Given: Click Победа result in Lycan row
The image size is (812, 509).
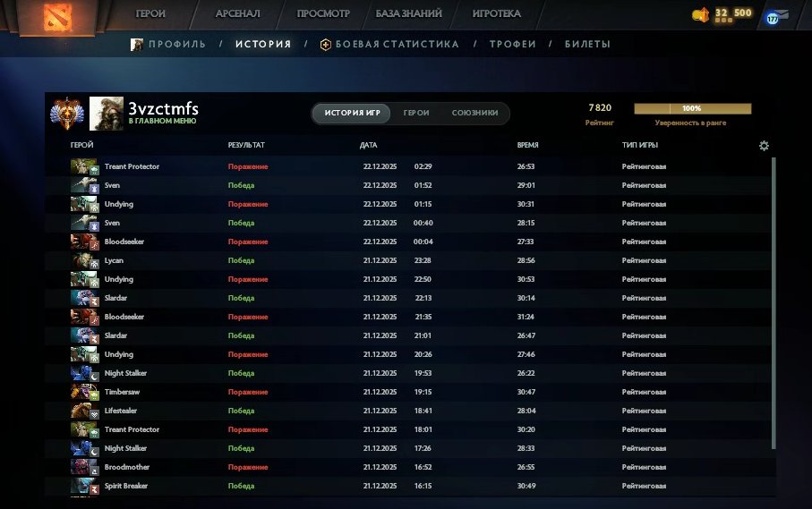Looking at the screenshot, I should [242, 260].
